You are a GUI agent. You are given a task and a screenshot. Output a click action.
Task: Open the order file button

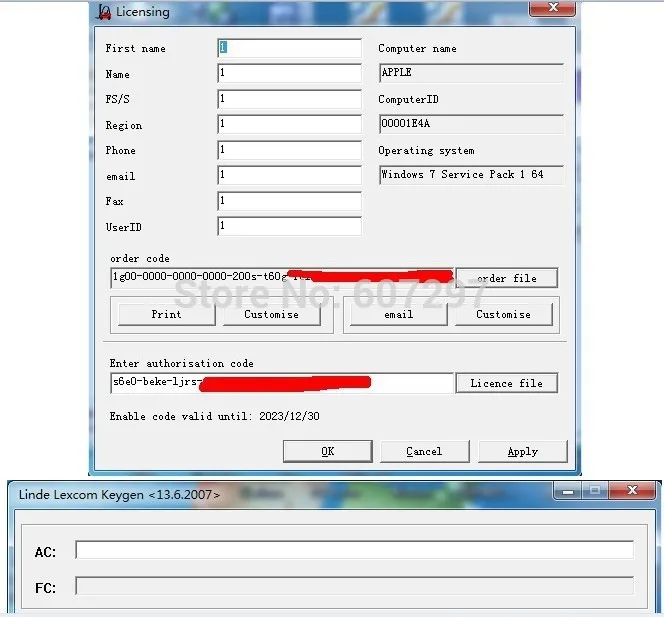(x=507, y=278)
